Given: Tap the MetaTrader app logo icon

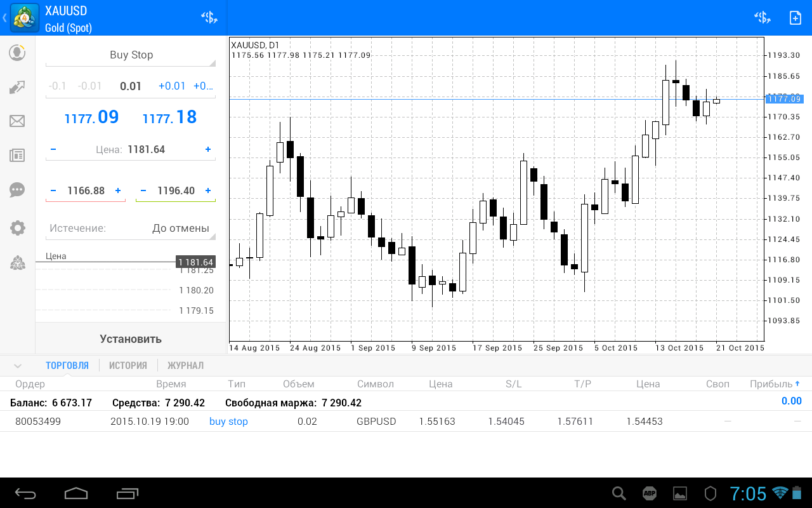Looking at the screenshot, I should click(x=24, y=17).
